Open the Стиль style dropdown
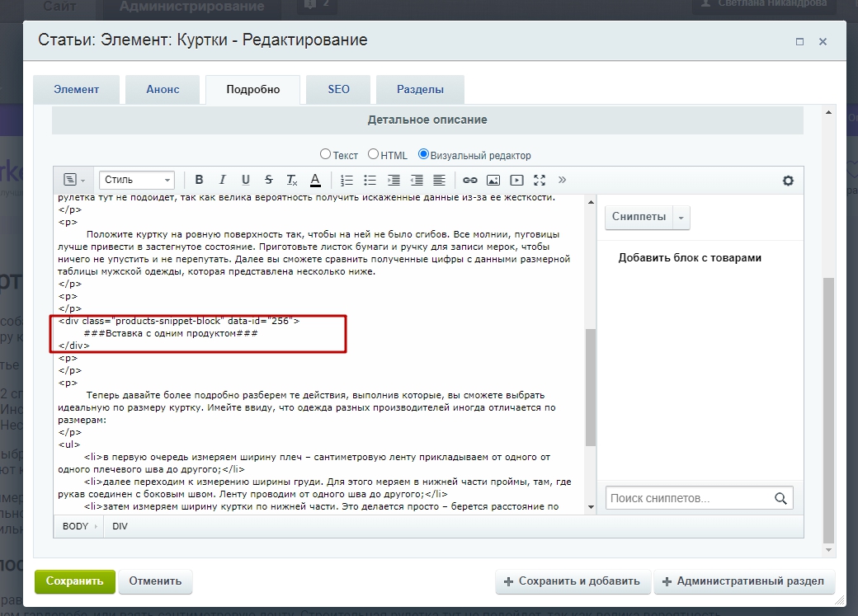Image resolution: width=858 pixels, height=616 pixels. tap(137, 180)
